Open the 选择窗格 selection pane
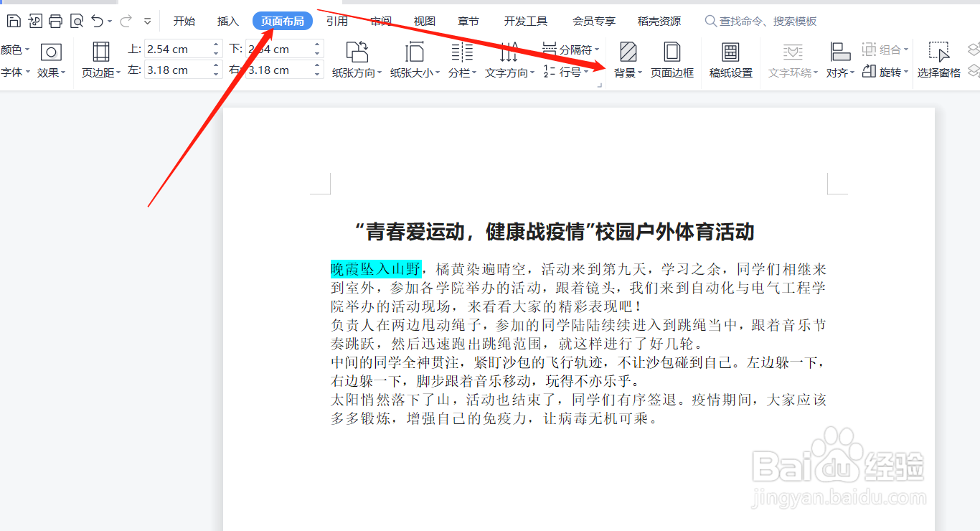Image resolution: width=980 pixels, height=531 pixels. (x=939, y=60)
